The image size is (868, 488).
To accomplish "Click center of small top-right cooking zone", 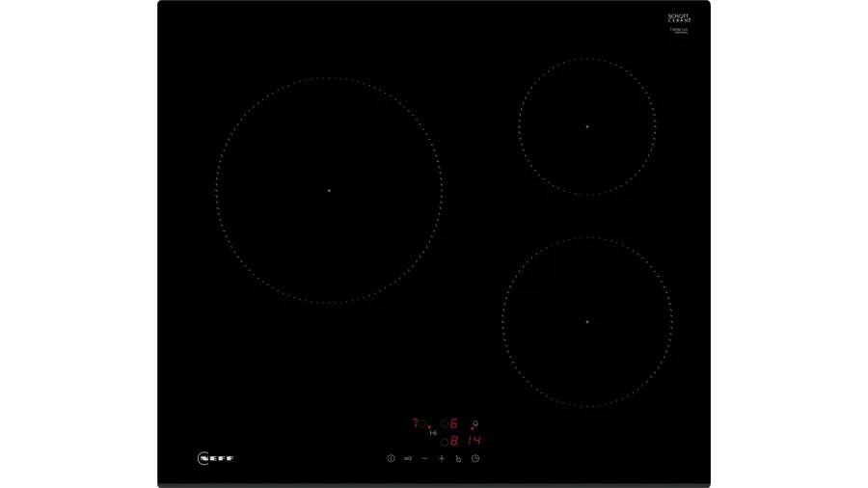I will (586, 127).
